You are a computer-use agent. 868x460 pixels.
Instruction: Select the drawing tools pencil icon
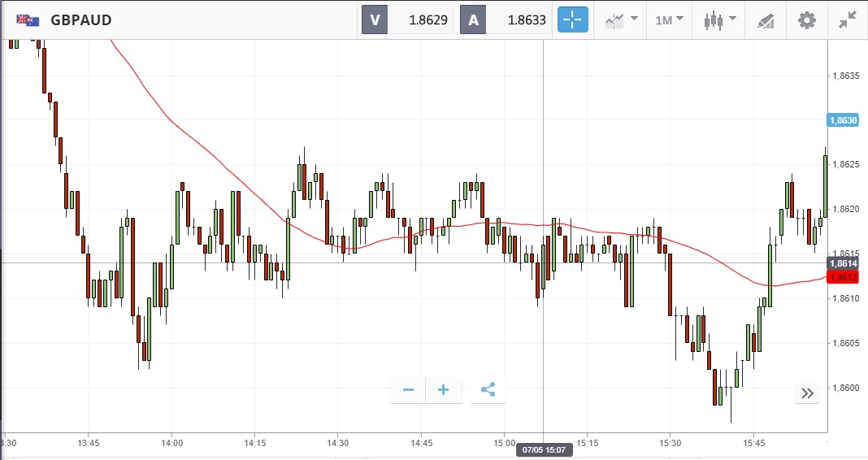point(766,20)
